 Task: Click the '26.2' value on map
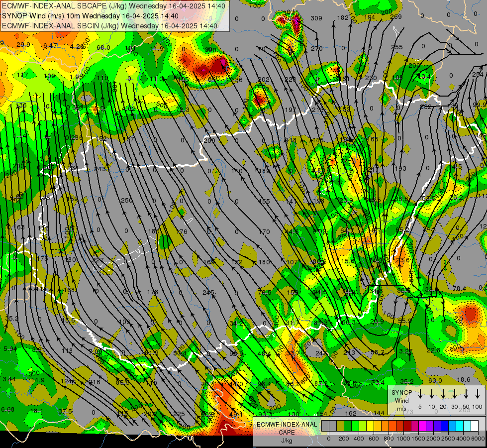click(x=456, y=198)
